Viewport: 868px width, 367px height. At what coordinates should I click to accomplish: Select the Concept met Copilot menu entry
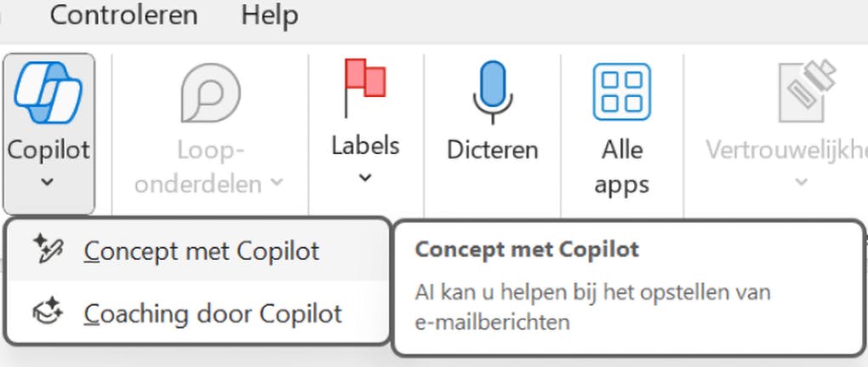(x=202, y=251)
